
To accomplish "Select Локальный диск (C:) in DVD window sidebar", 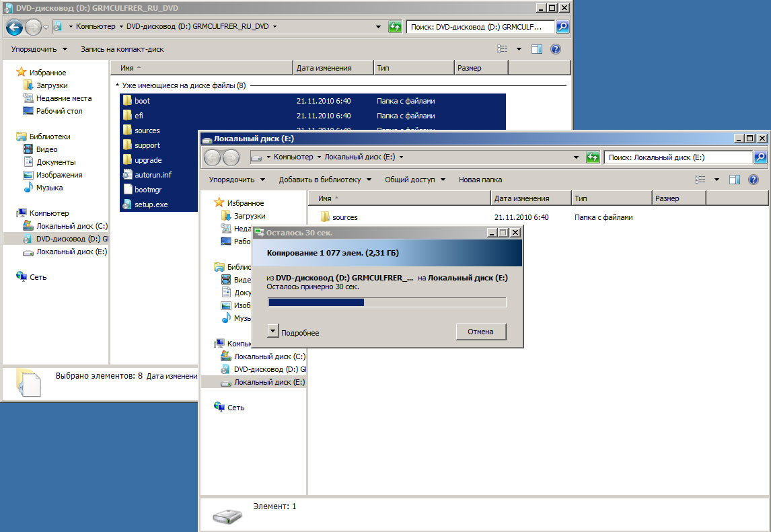I will point(65,226).
